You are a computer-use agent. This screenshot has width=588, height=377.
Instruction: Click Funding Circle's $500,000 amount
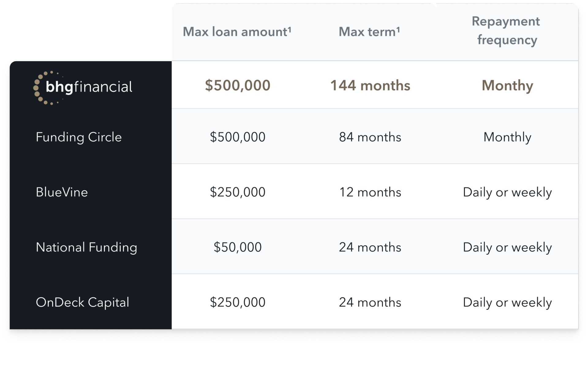click(238, 137)
